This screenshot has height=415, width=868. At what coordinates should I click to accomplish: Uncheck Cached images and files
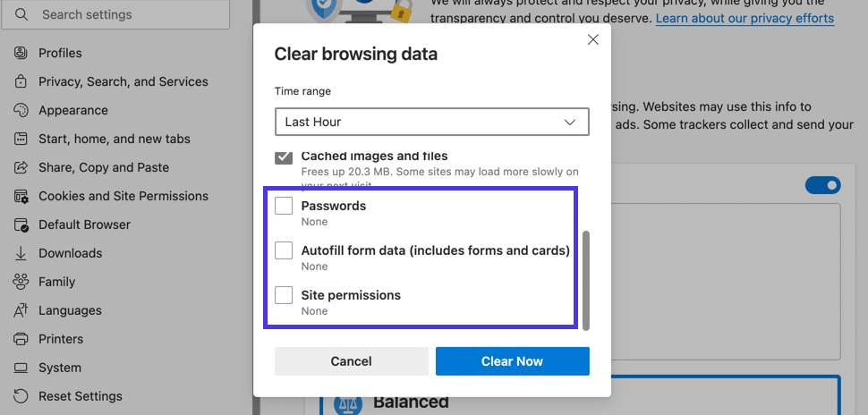[x=284, y=157]
